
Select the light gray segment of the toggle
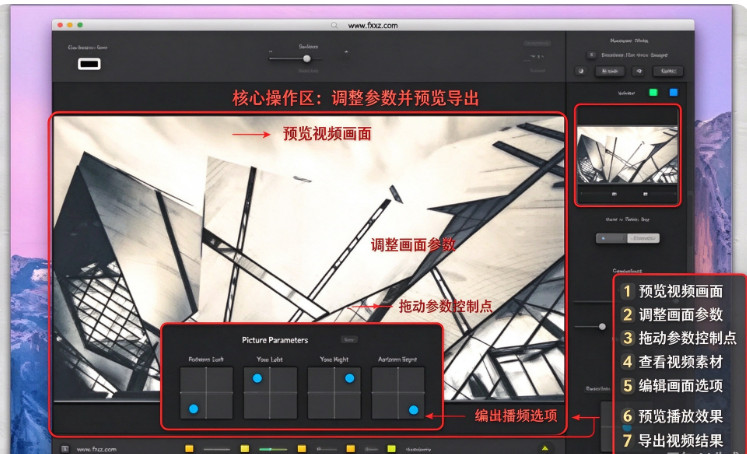coord(643,238)
